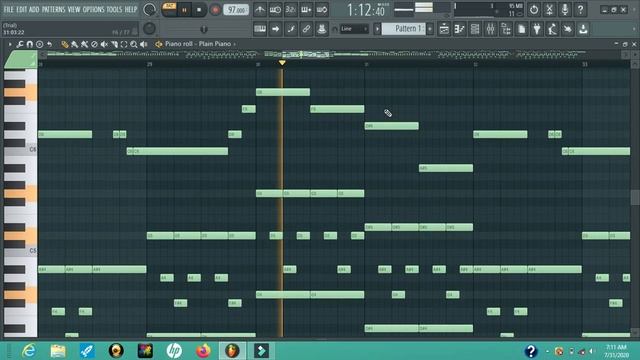Click the C6 piano key
Screen dimensions: 640x360
click(x=20, y=150)
